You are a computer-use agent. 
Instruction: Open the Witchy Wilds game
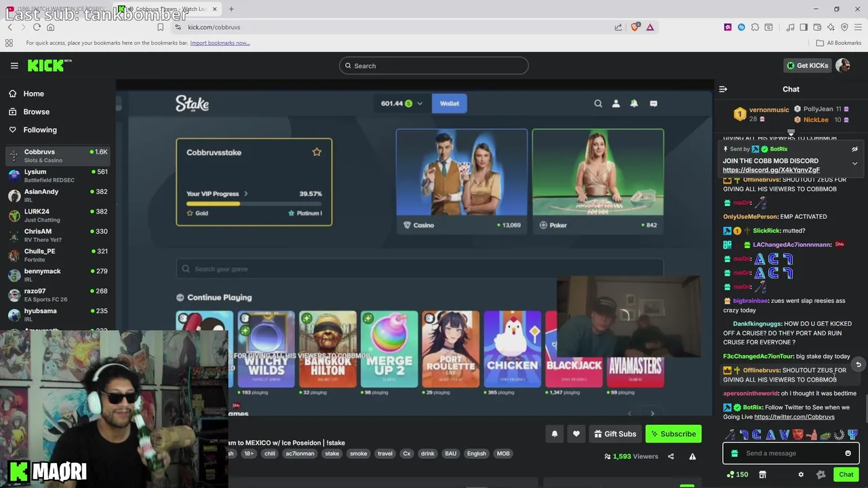(x=266, y=349)
